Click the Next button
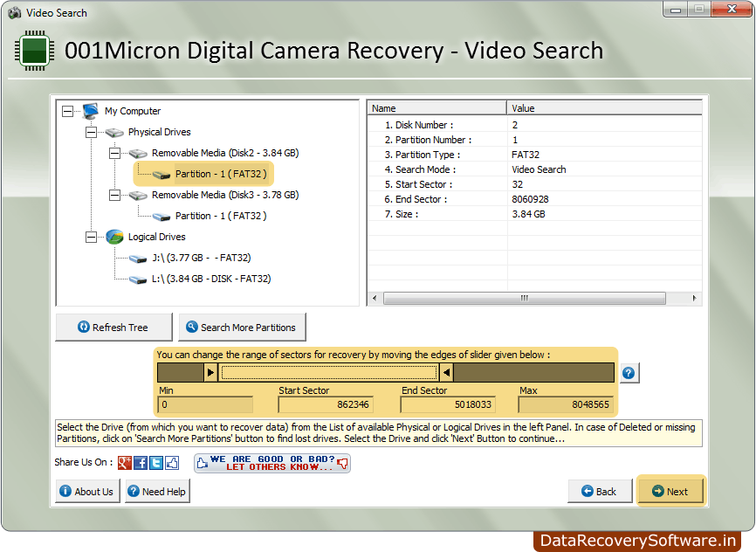Image resolution: width=756 pixels, height=552 pixels. point(670,491)
